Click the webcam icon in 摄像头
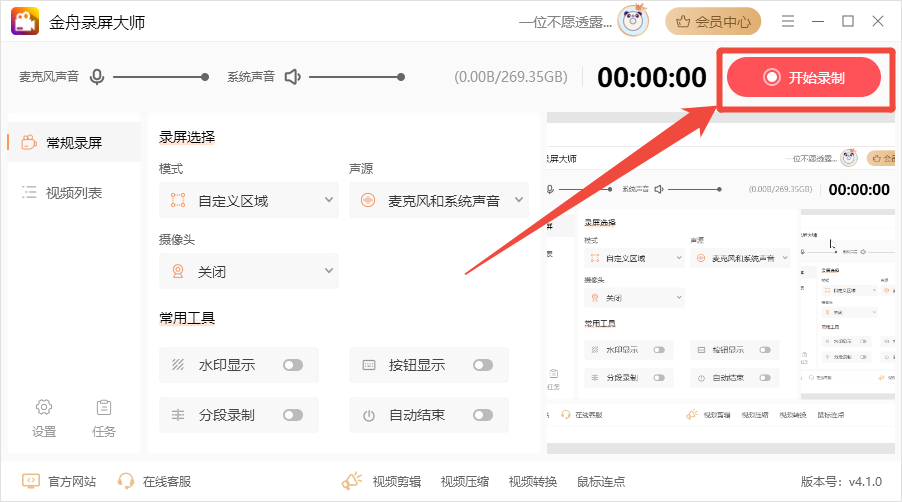This screenshot has height=502, width=902. [178, 271]
